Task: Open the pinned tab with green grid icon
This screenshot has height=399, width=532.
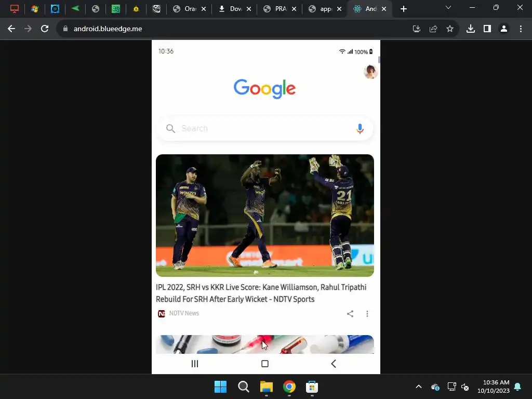Action: 116,9
